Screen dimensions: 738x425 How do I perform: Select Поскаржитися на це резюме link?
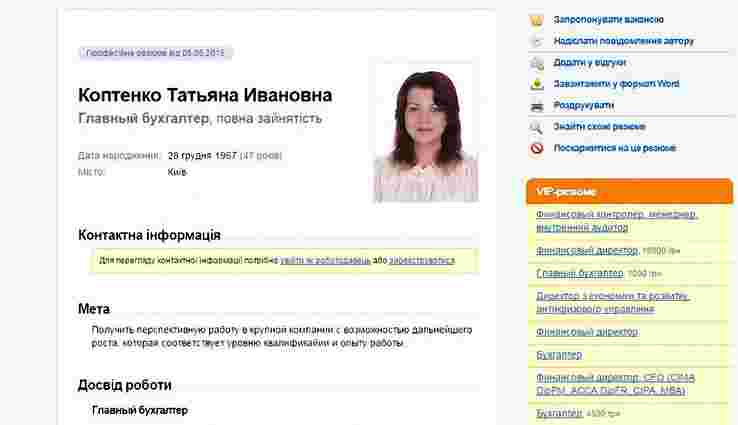[615, 148]
